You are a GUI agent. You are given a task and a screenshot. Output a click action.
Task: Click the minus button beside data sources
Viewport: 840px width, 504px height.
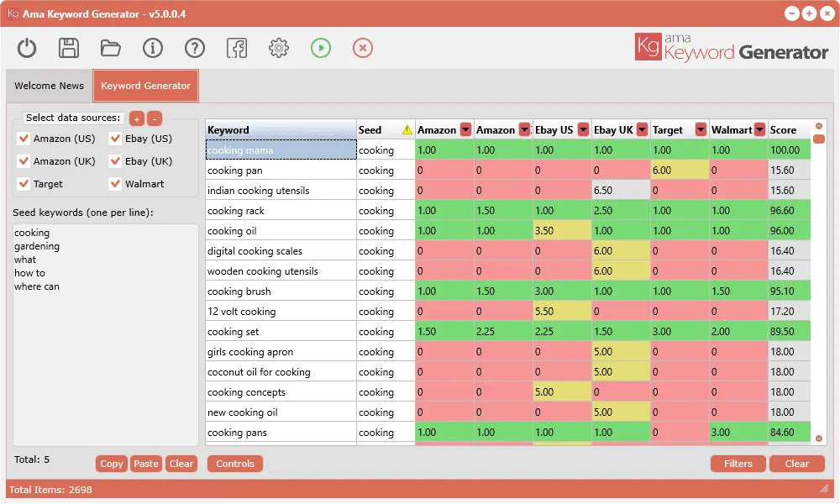(x=155, y=119)
